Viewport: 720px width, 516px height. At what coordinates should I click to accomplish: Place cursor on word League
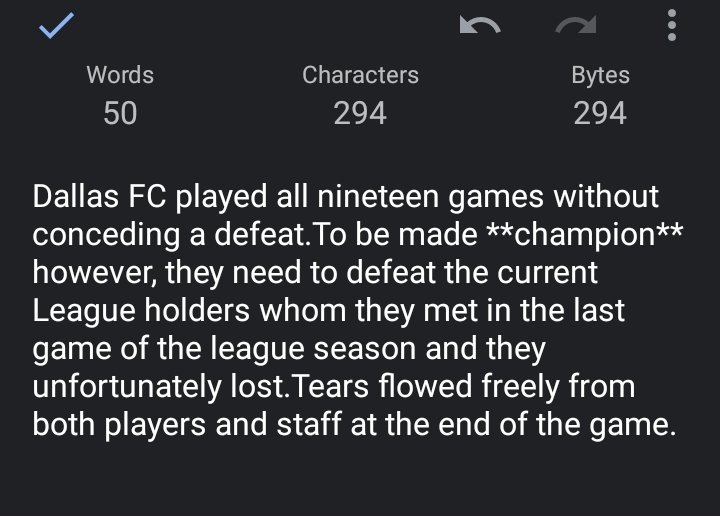(84, 312)
